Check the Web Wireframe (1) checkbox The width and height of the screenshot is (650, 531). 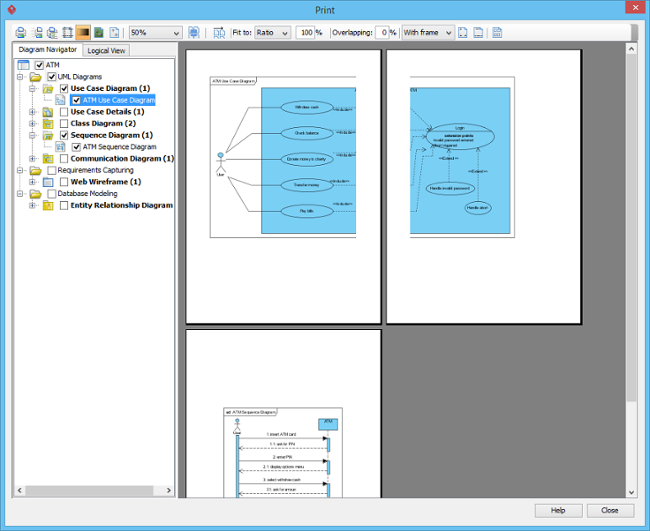coord(64,182)
